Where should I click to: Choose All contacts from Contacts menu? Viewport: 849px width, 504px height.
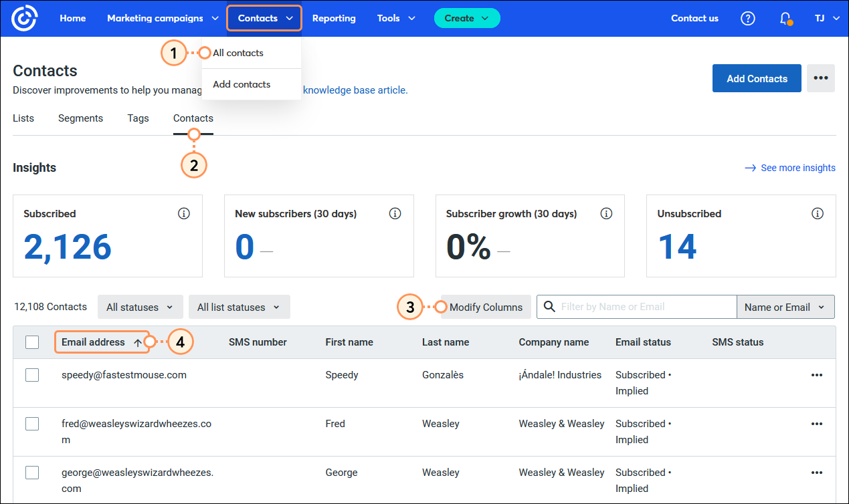[238, 53]
